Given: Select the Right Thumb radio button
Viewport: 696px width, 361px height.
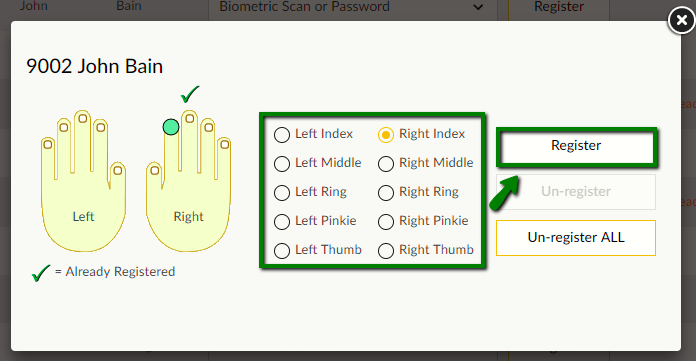Looking at the screenshot, I should [386, 250].
